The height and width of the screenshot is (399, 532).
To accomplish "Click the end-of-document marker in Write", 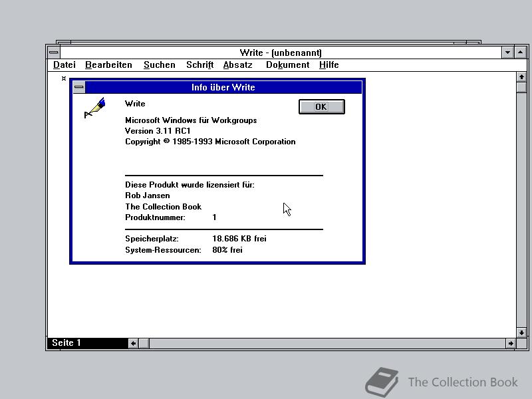I will tap(63, 78).
